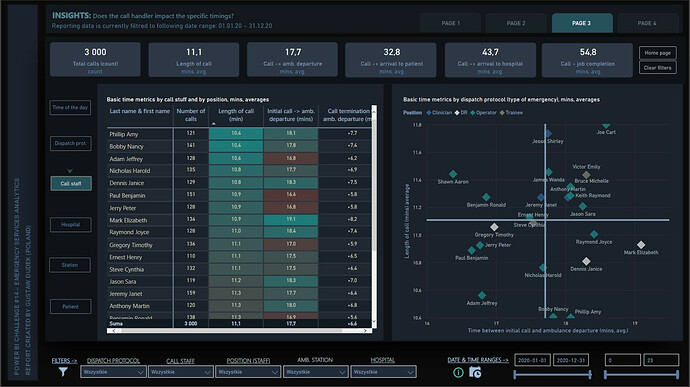Click the green info circle icon
The width and height of the screenshot is (690, 387).
coord(458,372)
